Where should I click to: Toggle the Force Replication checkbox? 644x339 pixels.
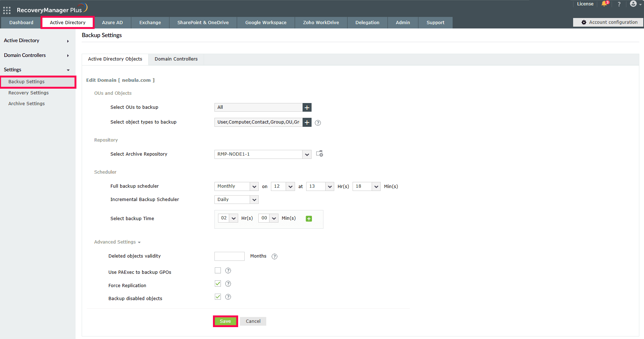click(218, 284)
